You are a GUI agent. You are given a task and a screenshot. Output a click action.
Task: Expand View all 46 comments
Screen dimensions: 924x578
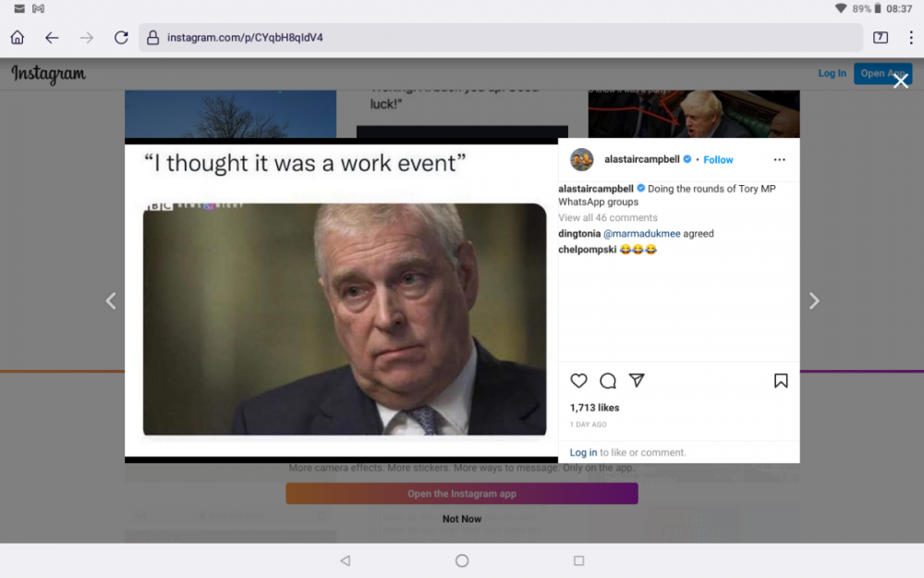608,217
